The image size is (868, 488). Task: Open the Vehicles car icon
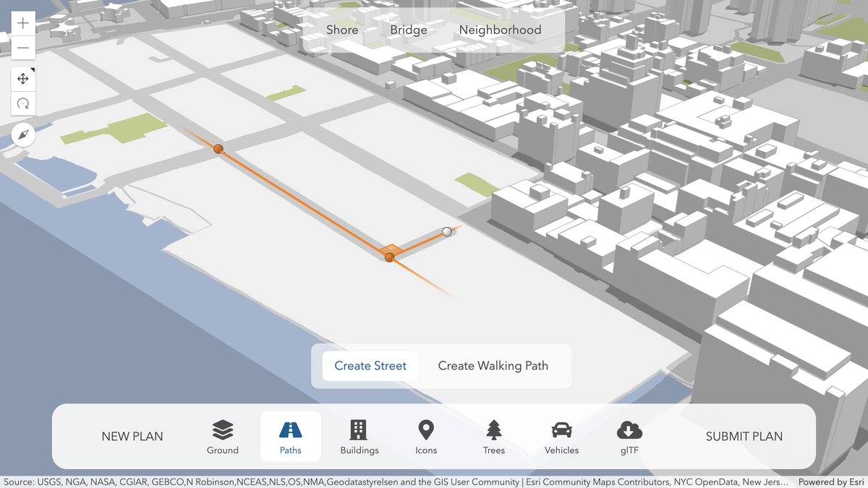pyautogui.click(x=562, y=430)
